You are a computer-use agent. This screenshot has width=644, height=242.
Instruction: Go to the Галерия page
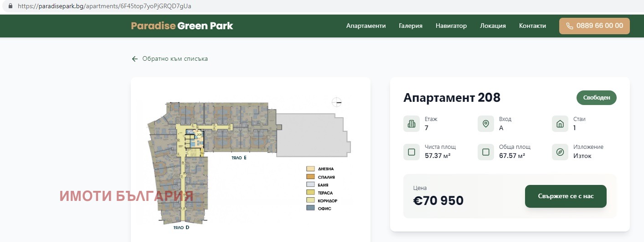410,26
